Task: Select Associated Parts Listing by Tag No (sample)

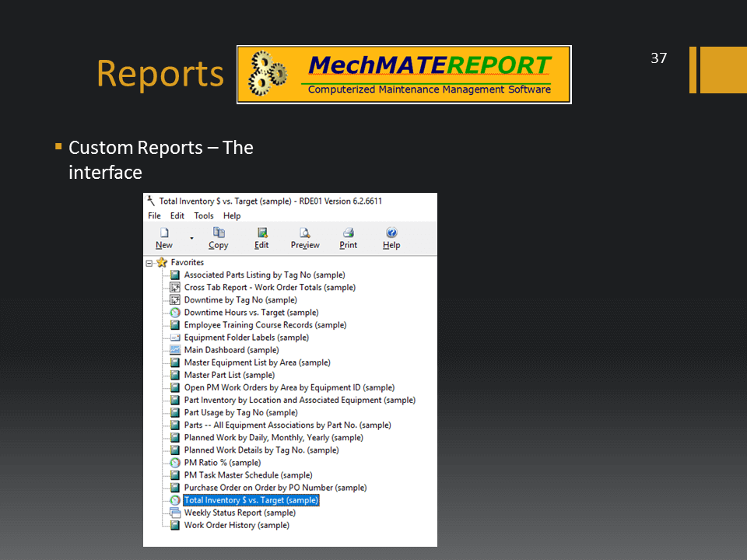Action: [x=265, y=275]
